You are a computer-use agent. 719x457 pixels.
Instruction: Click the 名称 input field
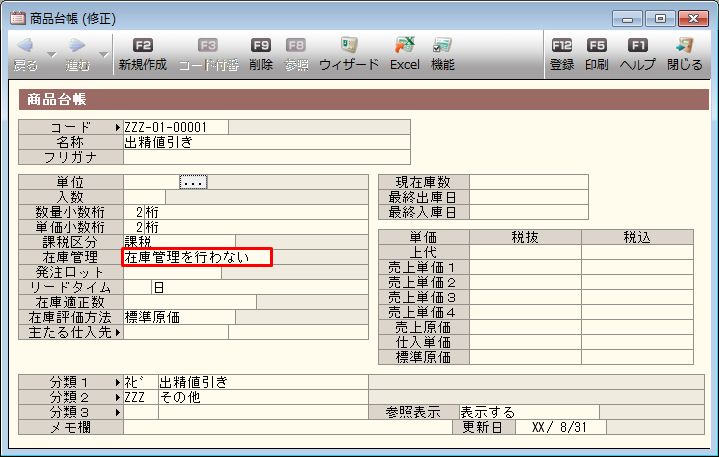point(266,142)
